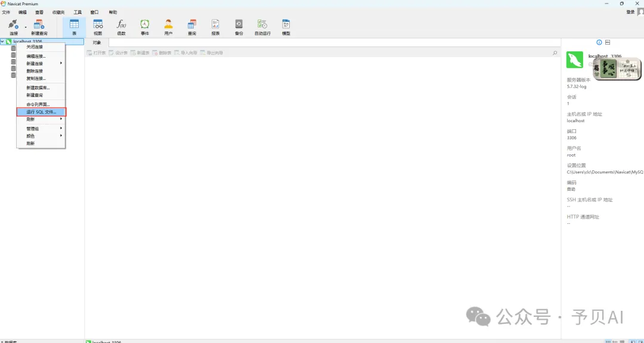The width and height of the screenshot is (644, 343).
Task: Select the 表 (Table) toolbar icon
Action: point(75,27)
